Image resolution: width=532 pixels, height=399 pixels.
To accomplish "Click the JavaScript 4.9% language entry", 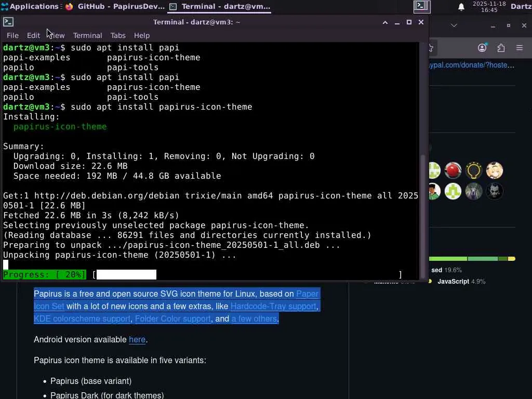I will coord(461,281).
